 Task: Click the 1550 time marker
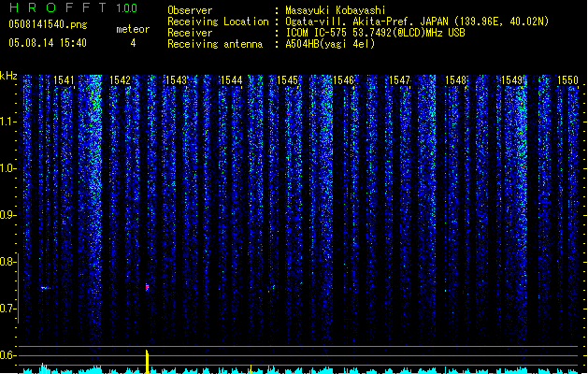[567, 80]
